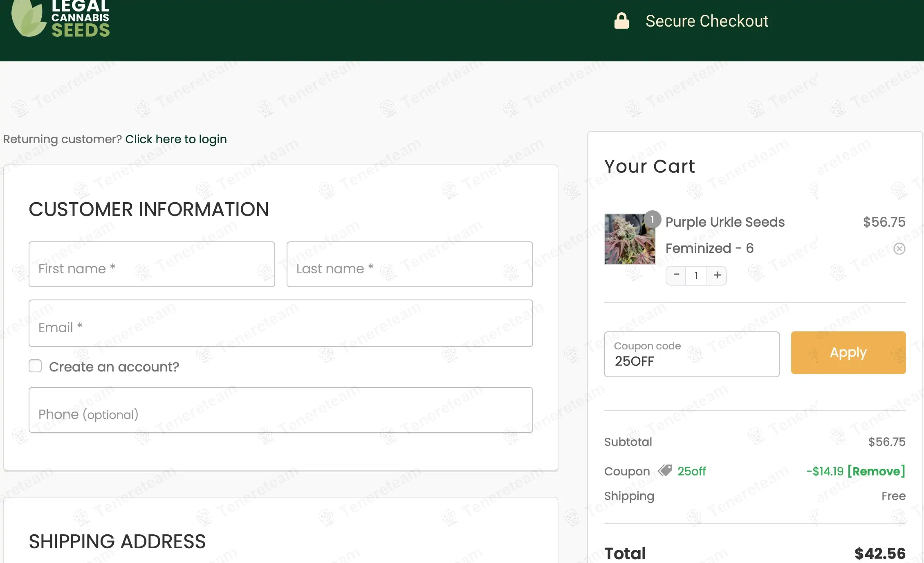Click the Coupon code input box
The width and height of the screenshot is (924, 563).
click(x=692, y=354)
